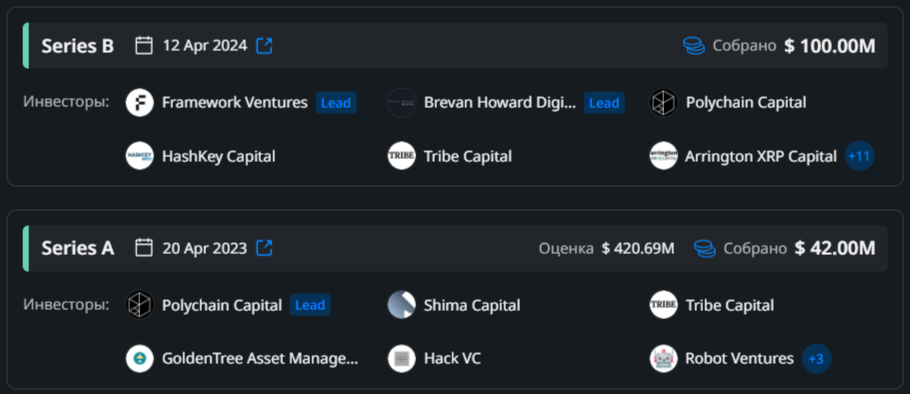
Task: Click Robot Ventures robot logo
Action: pyautogui.click(x=663, y=359)
